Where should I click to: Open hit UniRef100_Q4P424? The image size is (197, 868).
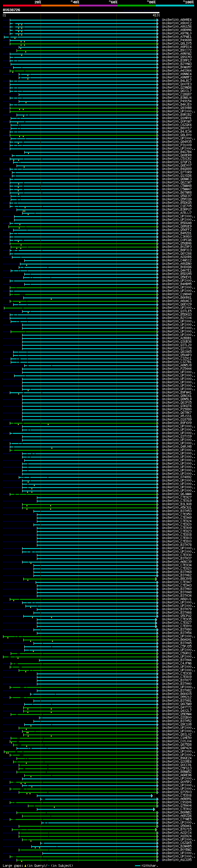click(176, 748)
